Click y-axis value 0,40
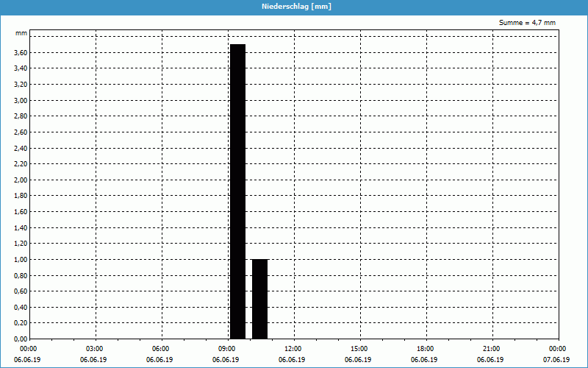 (21, 308)
